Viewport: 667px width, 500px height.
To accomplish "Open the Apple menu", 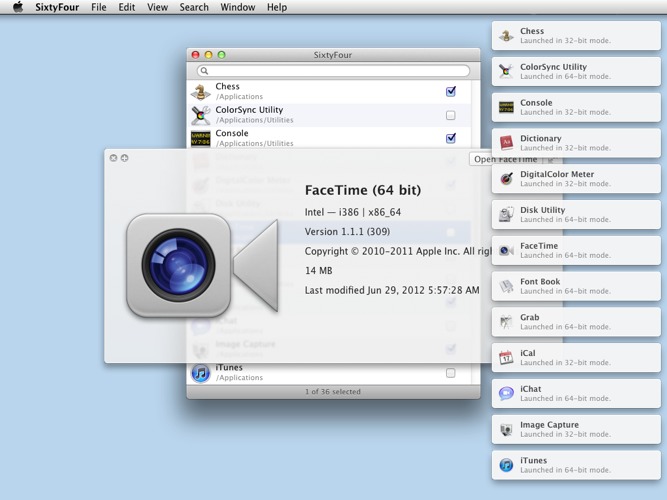I will pos(18,7).
